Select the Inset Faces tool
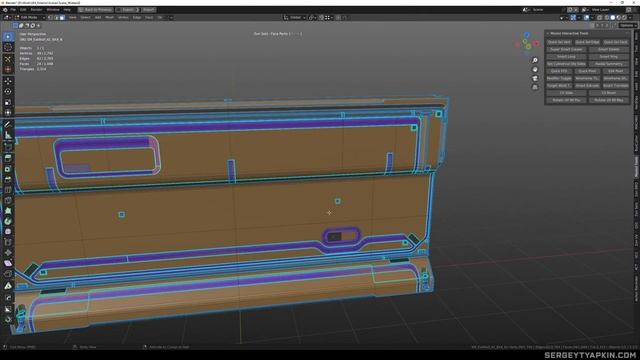Image resolution: width=640 pixels, height=360 pixels. (8, 169)
